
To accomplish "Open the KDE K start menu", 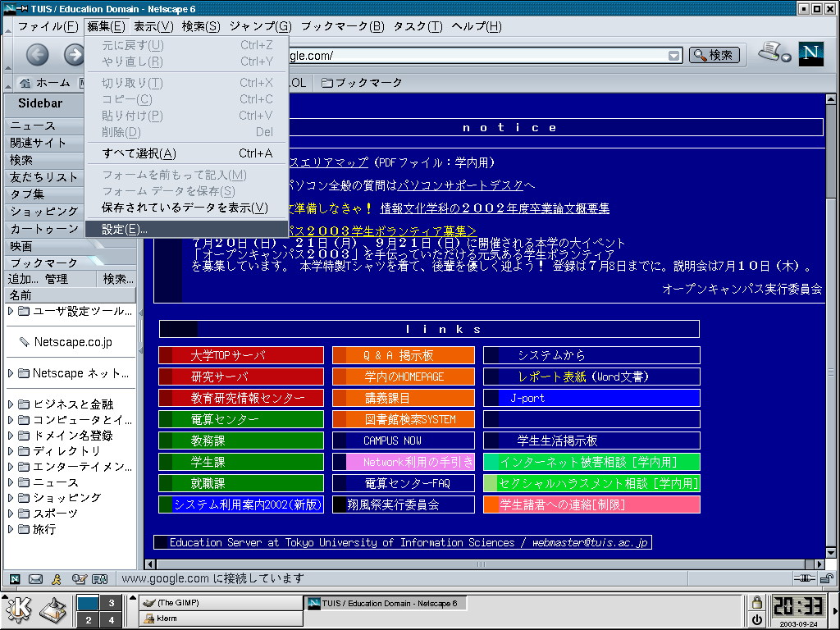I will 19,610.
